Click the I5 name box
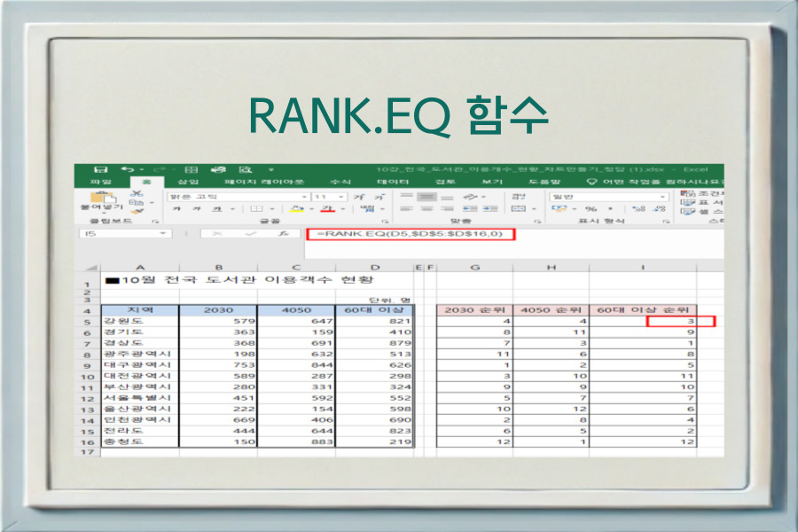The image size is (798, 532). (x=125, y=234)
